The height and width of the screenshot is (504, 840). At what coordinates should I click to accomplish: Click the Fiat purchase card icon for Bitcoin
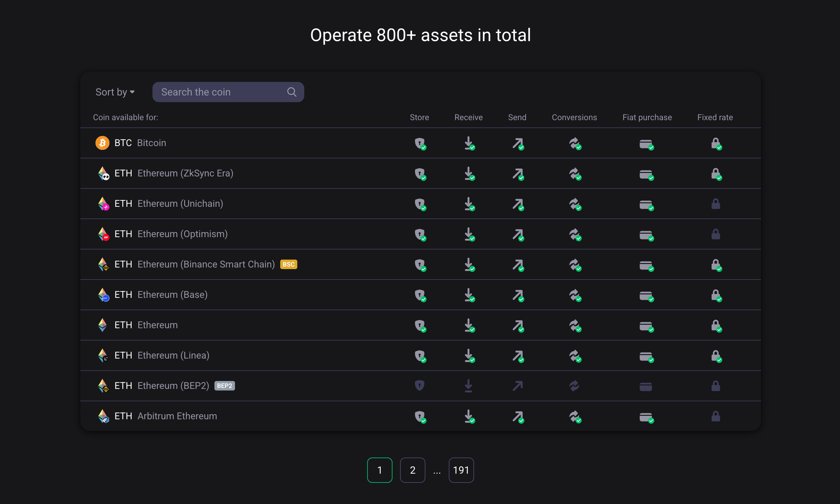click(x=646, y=144)
